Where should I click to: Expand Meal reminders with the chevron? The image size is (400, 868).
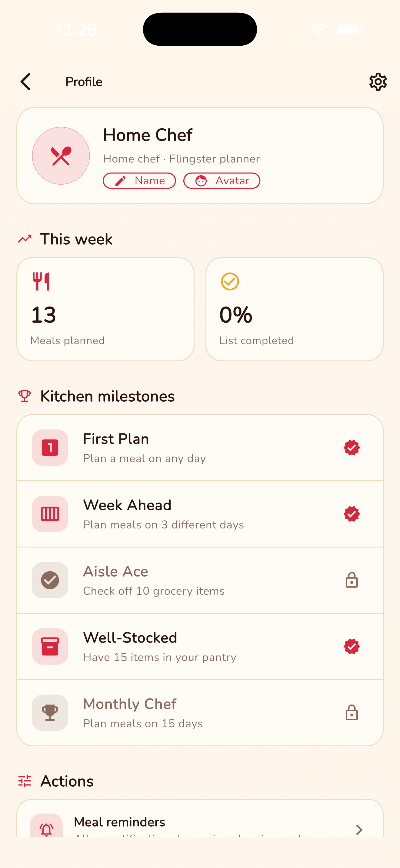tap(359, 830)
